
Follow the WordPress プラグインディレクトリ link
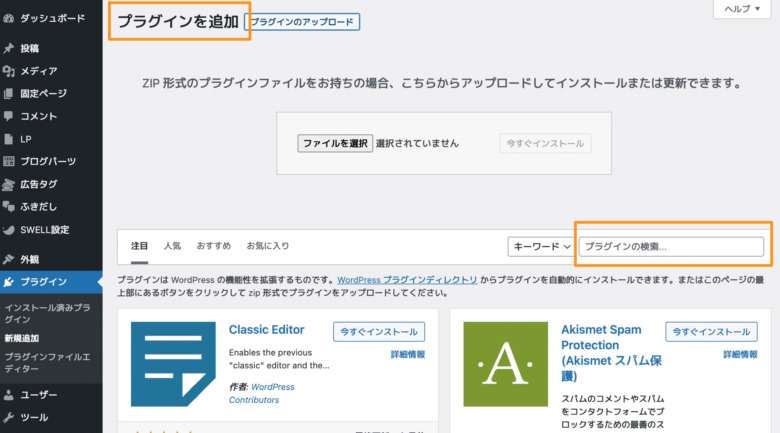(x=407, y=280)
